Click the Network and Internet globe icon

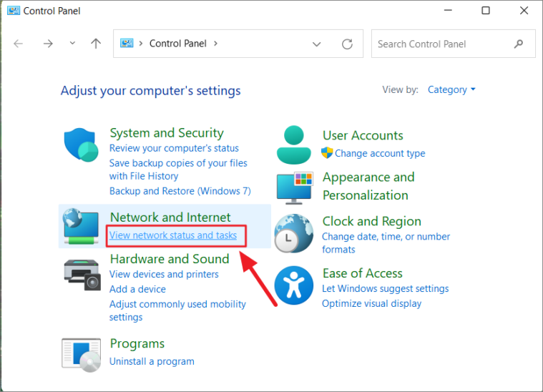81,226
